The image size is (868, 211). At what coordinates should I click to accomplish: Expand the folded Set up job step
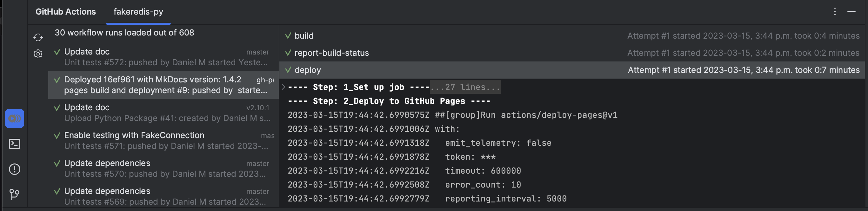pos(284,87)
